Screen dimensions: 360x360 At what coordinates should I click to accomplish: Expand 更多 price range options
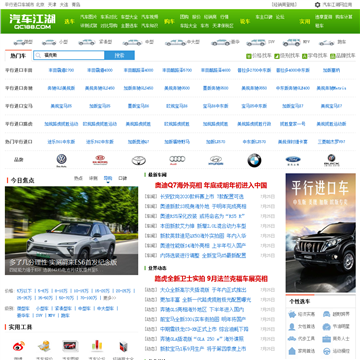coord(110,298)
